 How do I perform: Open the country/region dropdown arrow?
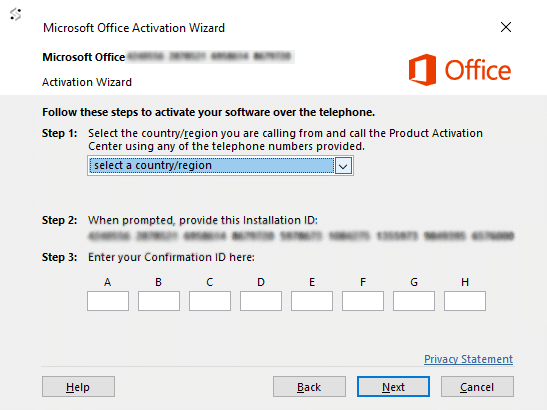click(343, 166)
